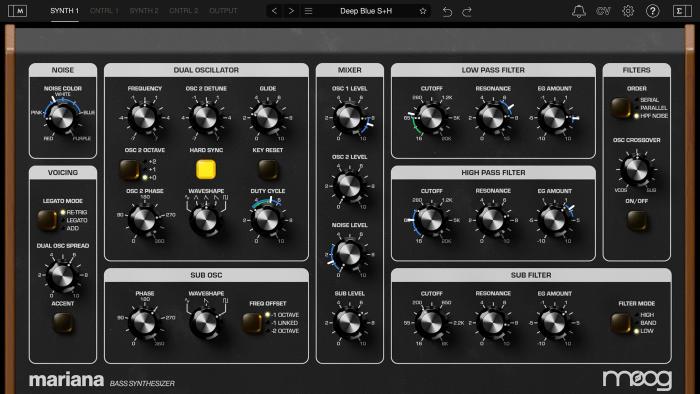Open settings gear icon
Viewport: 700px width, 394px height.
(x=628, y=11)
